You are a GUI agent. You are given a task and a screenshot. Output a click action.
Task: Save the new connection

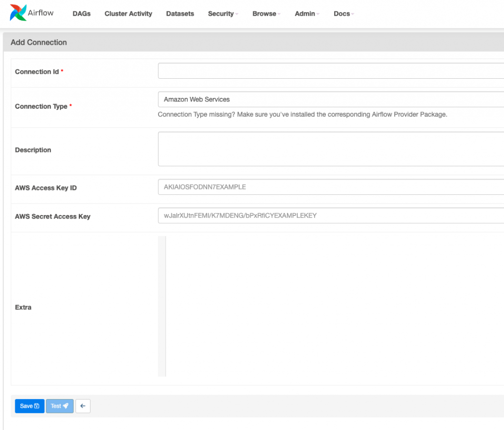tap(30, 406)
